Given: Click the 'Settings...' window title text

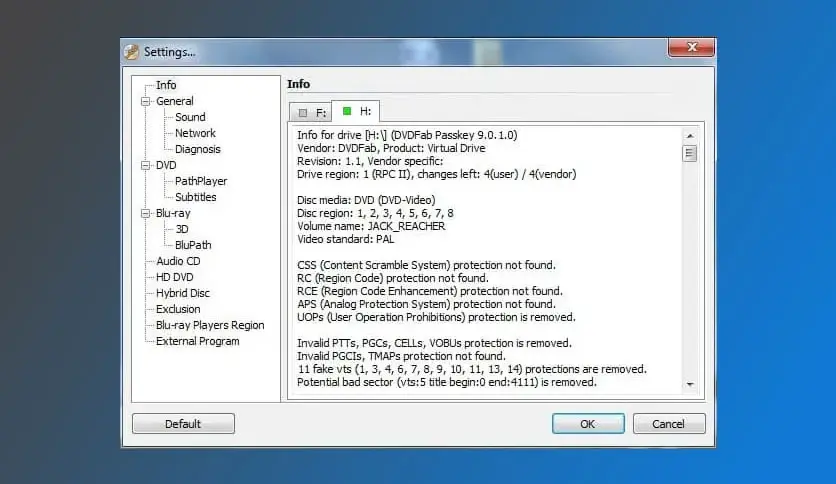Looking at the screenshot, I should (x=170, y=52).
